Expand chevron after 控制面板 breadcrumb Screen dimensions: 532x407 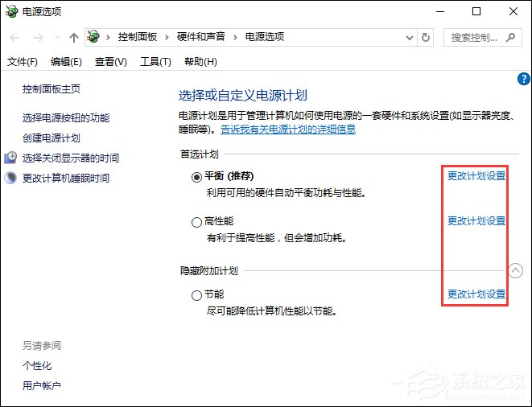167,37
